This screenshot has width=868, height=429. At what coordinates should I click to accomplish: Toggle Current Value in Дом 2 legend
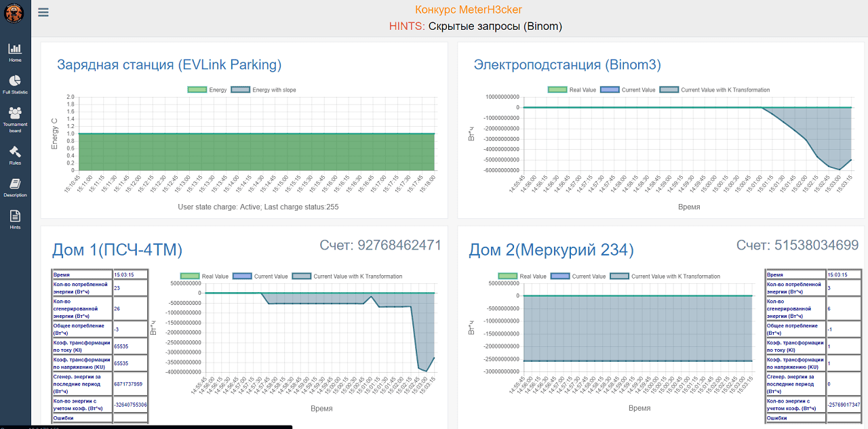(578, 276)
